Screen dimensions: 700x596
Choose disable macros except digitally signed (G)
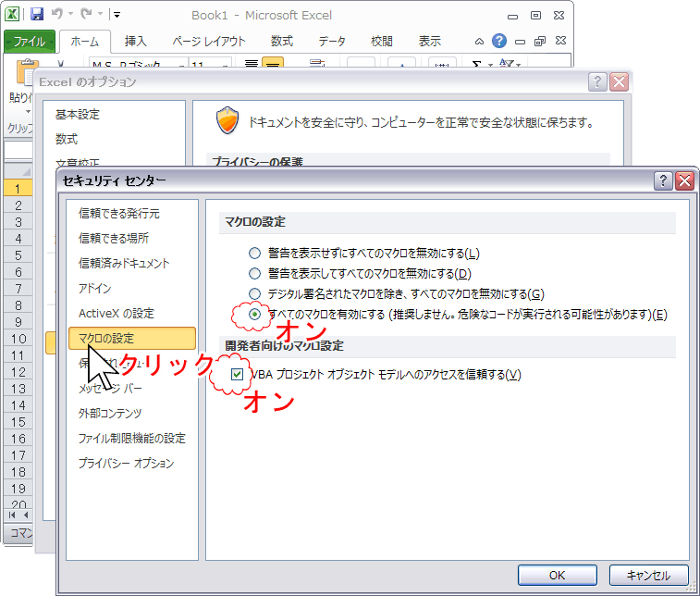pos(254,294)
